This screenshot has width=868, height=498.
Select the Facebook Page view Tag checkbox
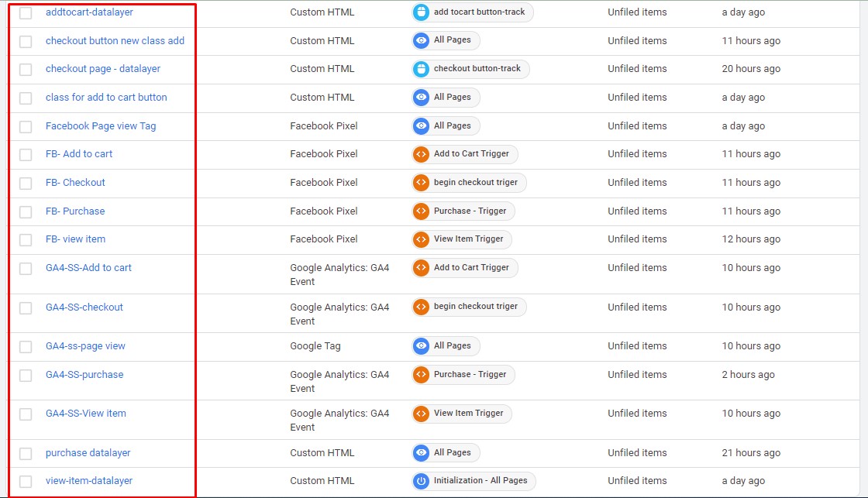pyautogui.click(x=26, y=126)
